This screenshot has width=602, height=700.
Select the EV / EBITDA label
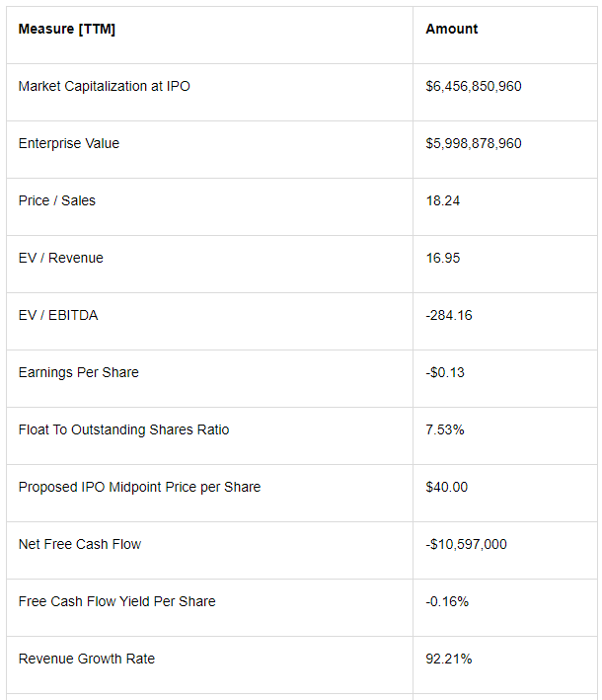58,315
